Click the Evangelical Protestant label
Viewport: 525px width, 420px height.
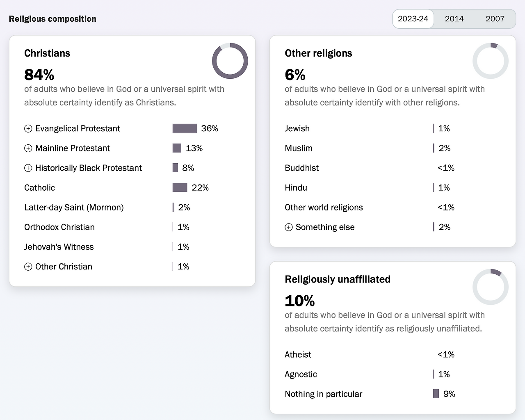click(78, 129)
